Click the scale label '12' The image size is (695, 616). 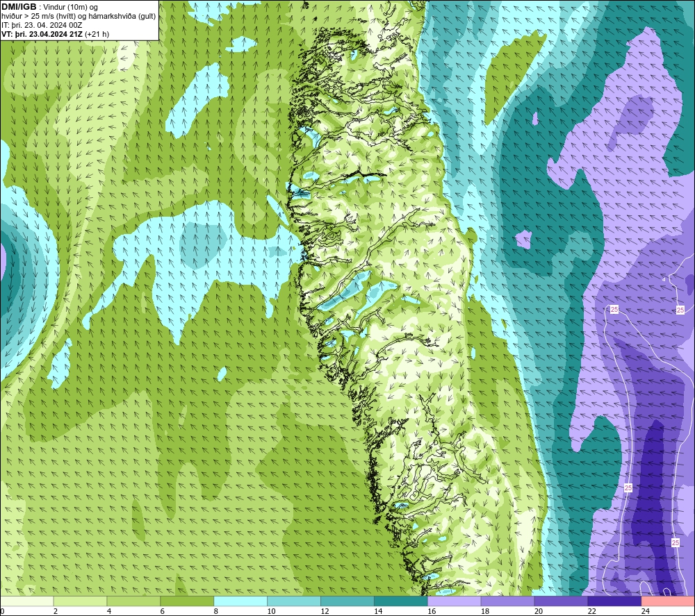pyautogui.click(x=325, y=611)
